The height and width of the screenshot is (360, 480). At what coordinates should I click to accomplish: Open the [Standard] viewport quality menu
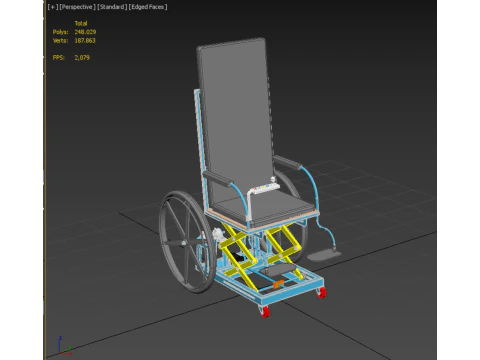[112, 7]
